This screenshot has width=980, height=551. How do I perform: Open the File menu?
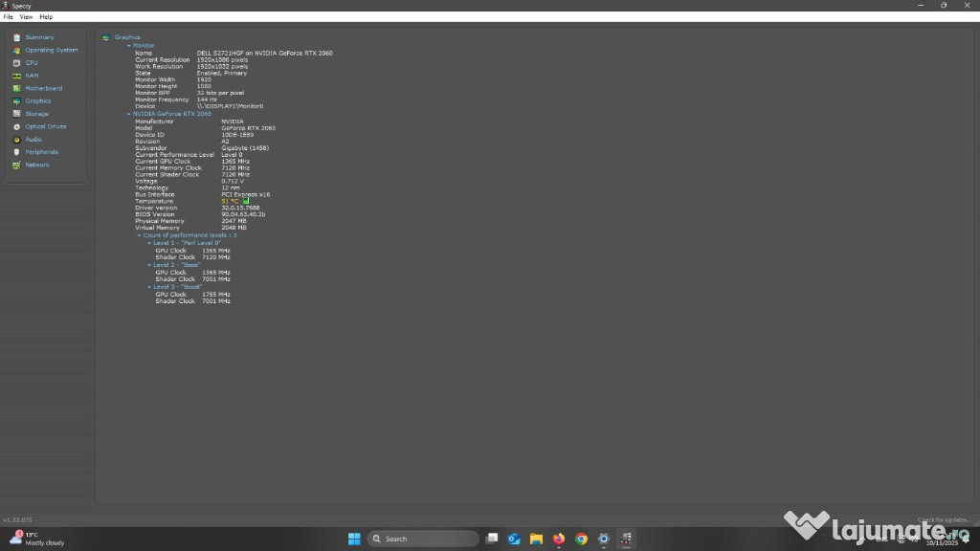click(x=9, y=17)
